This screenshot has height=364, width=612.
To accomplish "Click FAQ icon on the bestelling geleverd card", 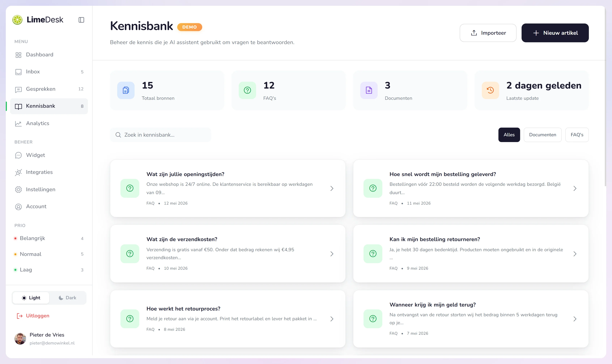I will pyautogui.click(x=373, y=188).
